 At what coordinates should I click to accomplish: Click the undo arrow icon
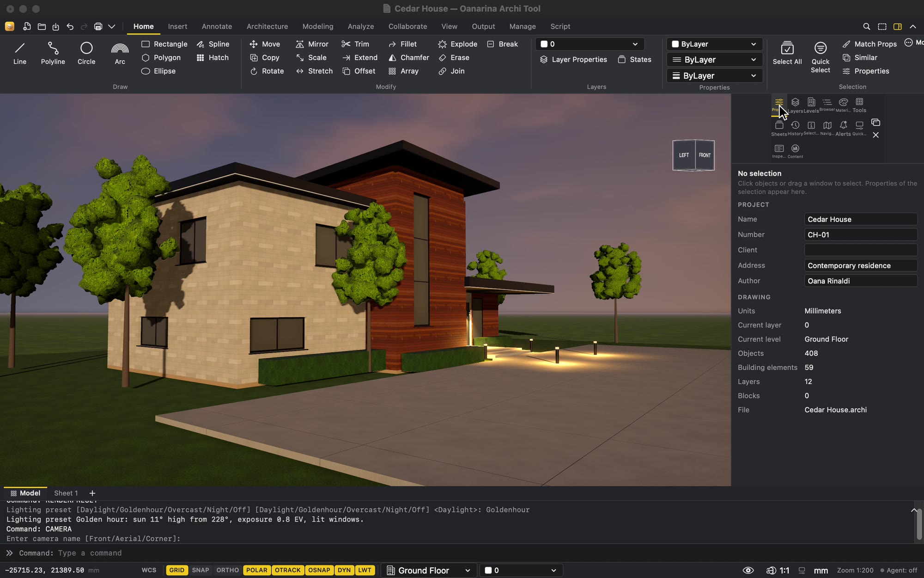click(x=70, y=26)
